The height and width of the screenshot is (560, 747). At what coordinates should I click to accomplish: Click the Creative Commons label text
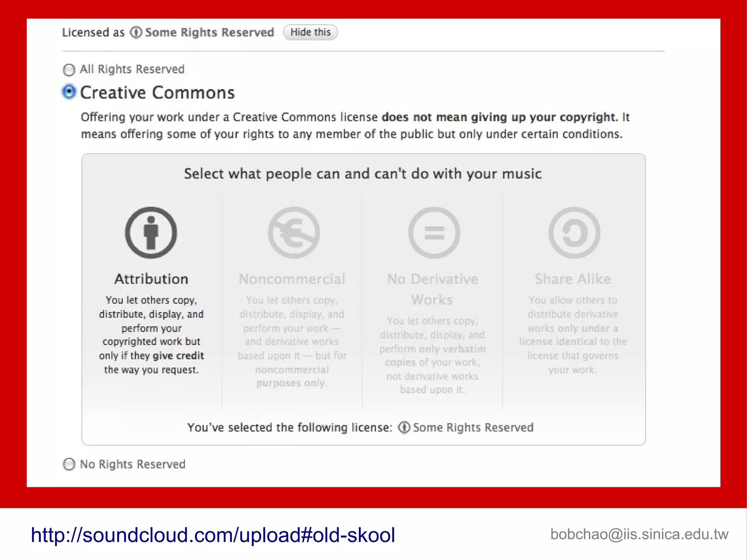[x=157, y=93]
